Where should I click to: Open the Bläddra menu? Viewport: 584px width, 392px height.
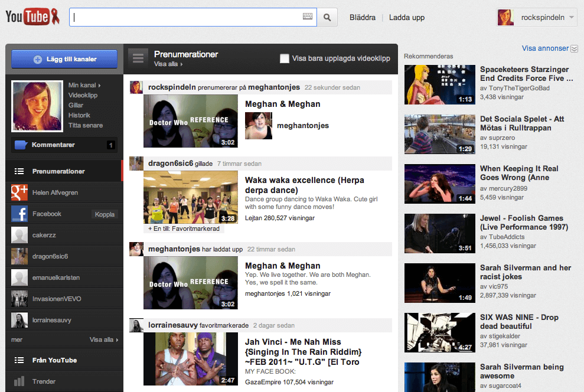pyautogui.click(x=363, y=18)
